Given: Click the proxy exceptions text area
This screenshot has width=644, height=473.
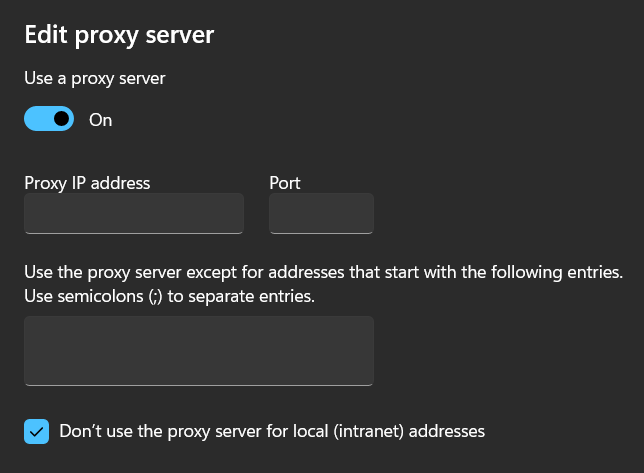Looking at the screenshot, I should pos(198,351).
